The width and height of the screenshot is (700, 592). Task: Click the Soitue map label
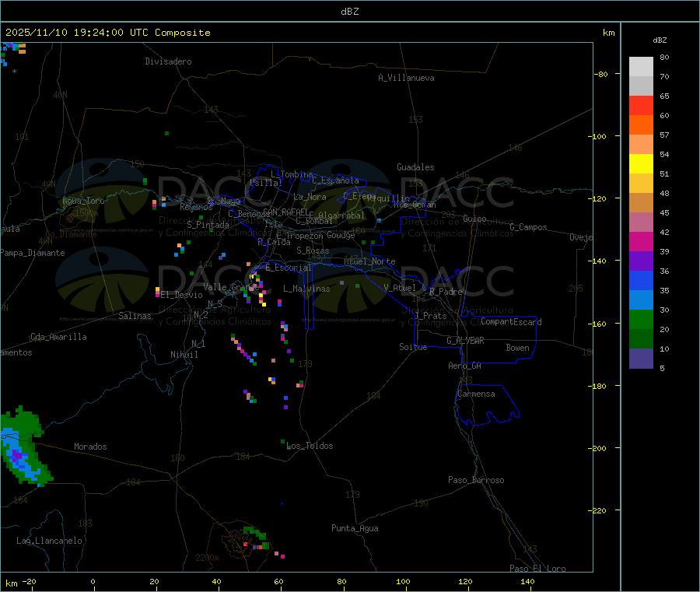pos(414,347)
